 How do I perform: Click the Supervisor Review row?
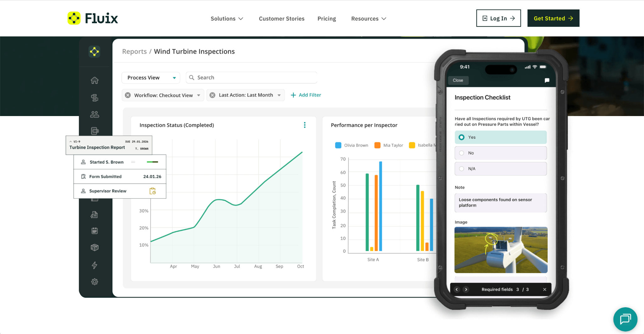(x=120, y=191)
